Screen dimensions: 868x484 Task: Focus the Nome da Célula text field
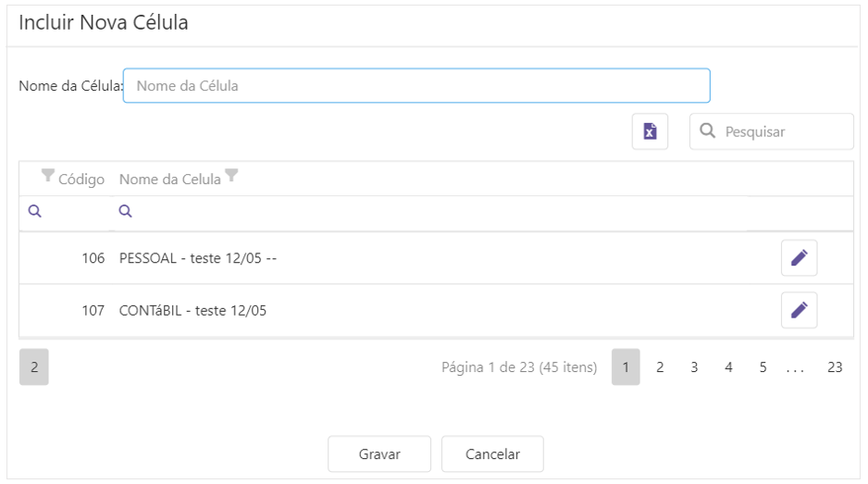[x=416, y=86]
